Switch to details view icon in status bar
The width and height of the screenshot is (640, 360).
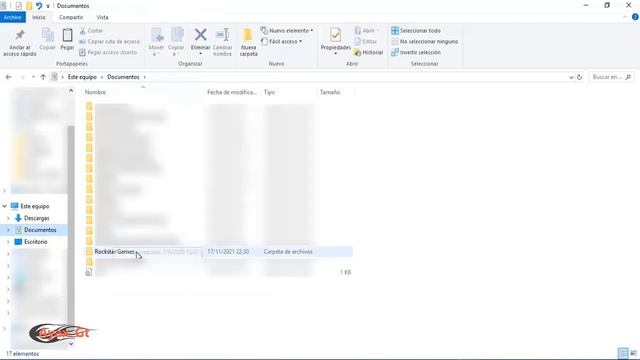(622, 353)
